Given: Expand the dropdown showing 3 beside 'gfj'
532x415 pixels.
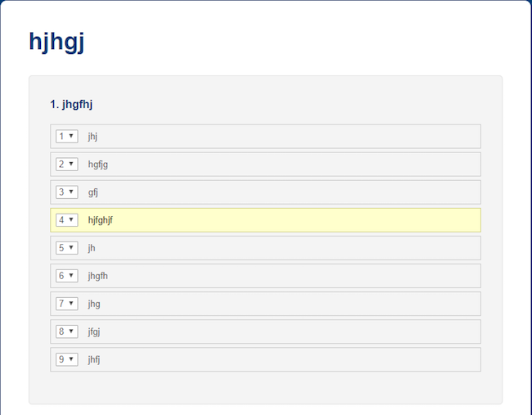Looking at the screenshot, I should 67,192.
